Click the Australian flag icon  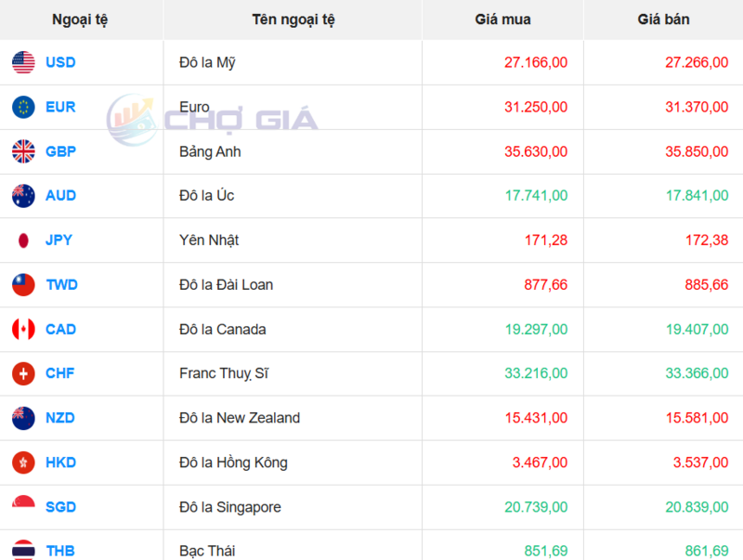coord(23,196)
